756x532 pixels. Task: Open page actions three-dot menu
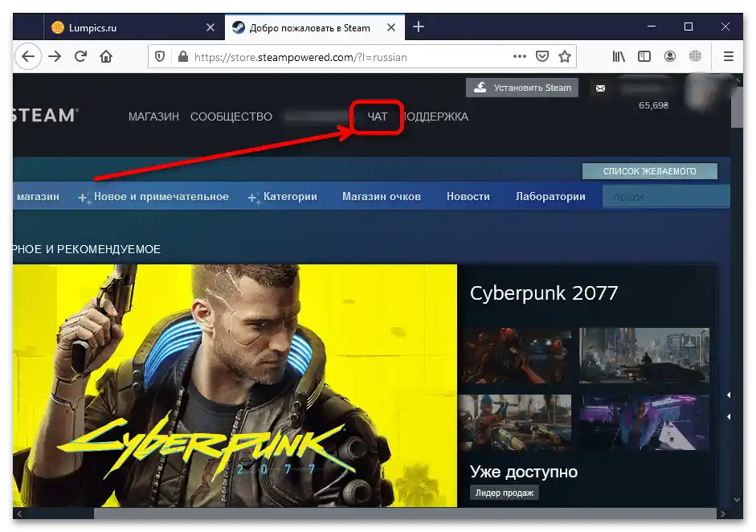[x=519, y=56]
